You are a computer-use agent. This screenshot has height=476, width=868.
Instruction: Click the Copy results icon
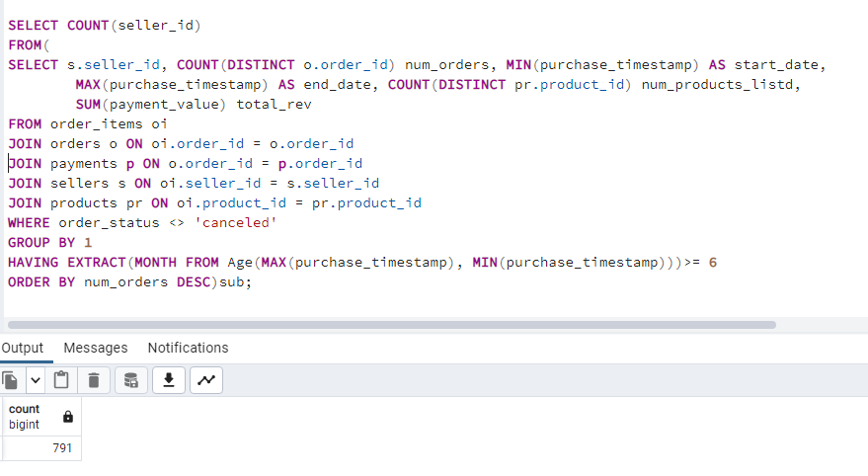[11, 380]
